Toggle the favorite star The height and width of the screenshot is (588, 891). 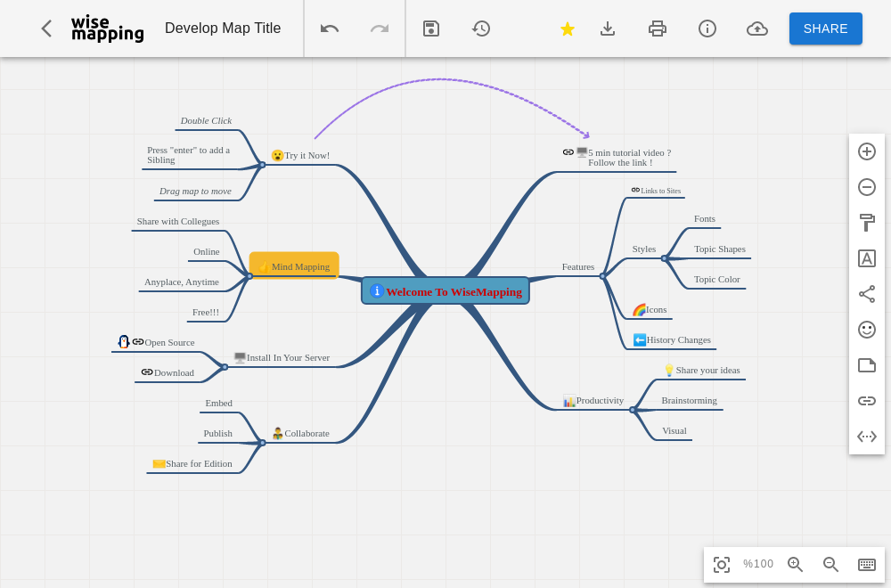567,29
